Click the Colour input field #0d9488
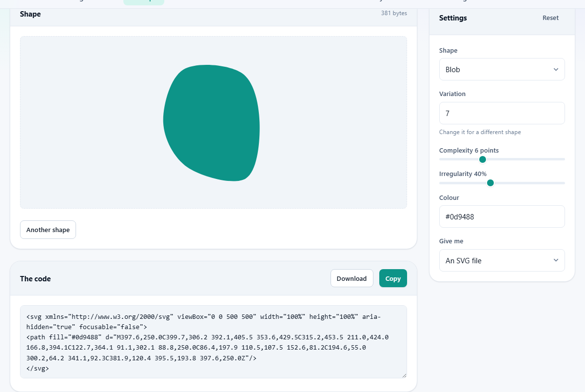The image size is (585, 392). click(x=502, y=216)
